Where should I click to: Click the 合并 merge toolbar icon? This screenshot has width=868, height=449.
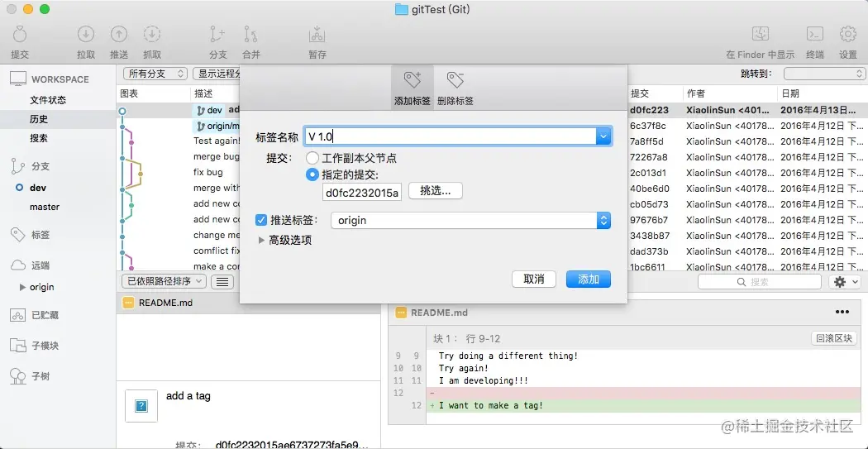pos(250,35)
